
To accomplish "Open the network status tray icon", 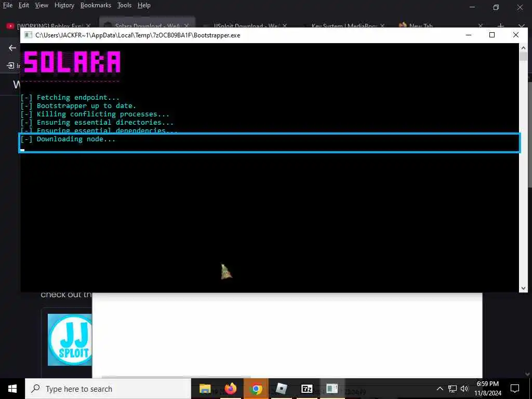I will click(x=453, y=389).
